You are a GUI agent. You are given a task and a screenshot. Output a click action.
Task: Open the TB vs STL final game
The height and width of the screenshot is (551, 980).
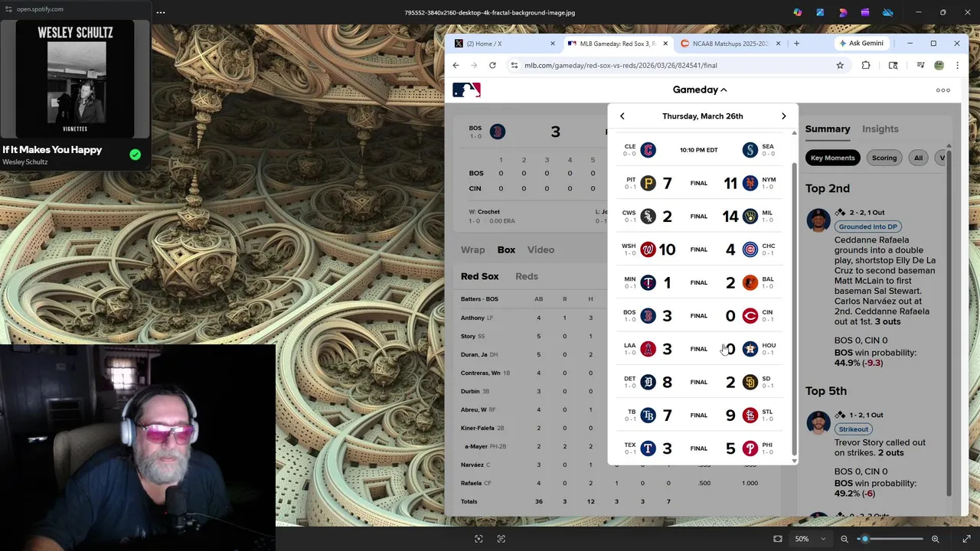coord(699,415)
